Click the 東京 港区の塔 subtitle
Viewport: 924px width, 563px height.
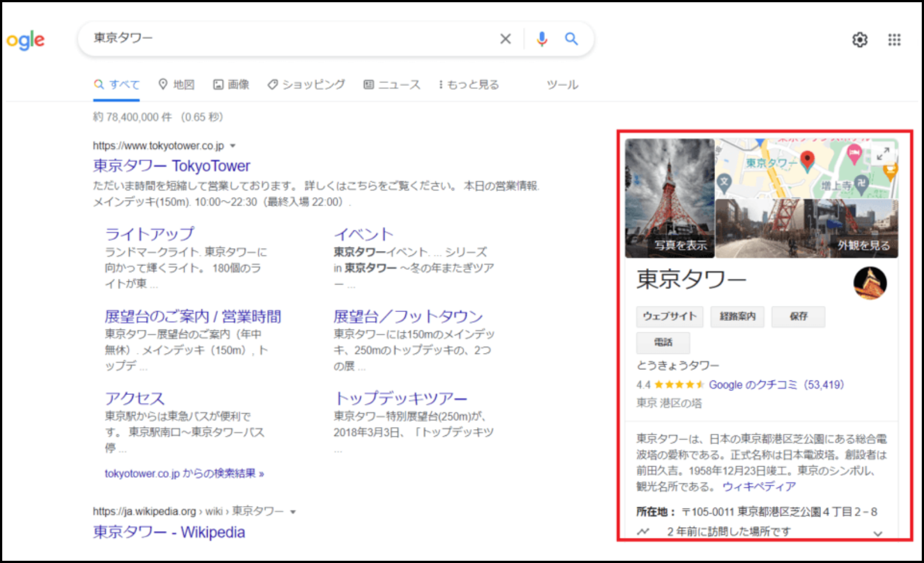pos(669,403)
